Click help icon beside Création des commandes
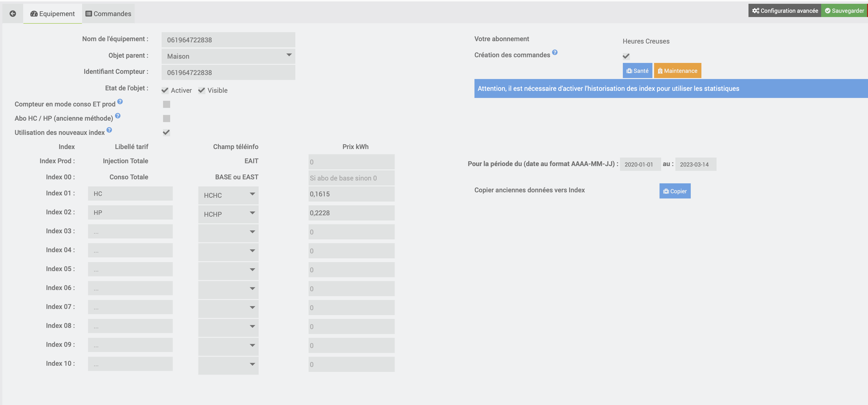 click(x=555, y=53)
